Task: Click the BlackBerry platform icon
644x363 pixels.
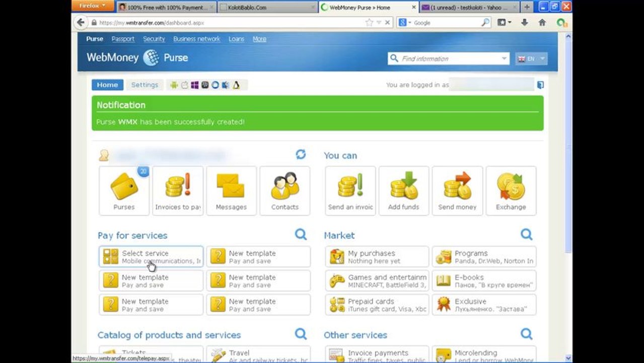Action: coord(205,85)
